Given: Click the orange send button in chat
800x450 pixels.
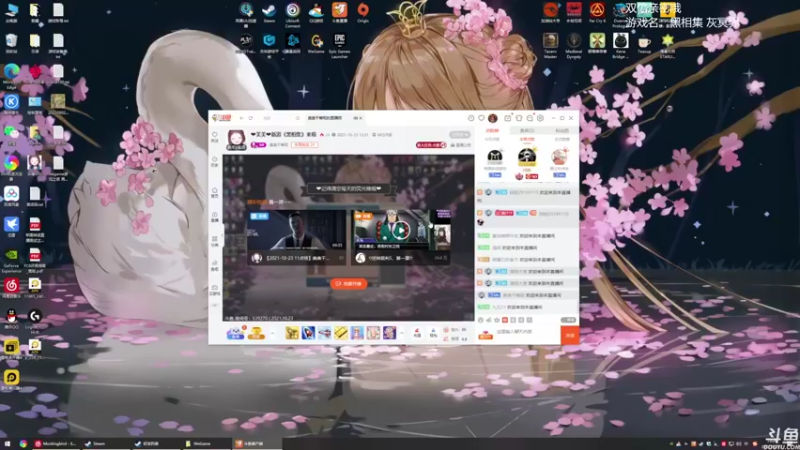Looking at the screenshot, I should pyautogui.click(x=570, y=335).
